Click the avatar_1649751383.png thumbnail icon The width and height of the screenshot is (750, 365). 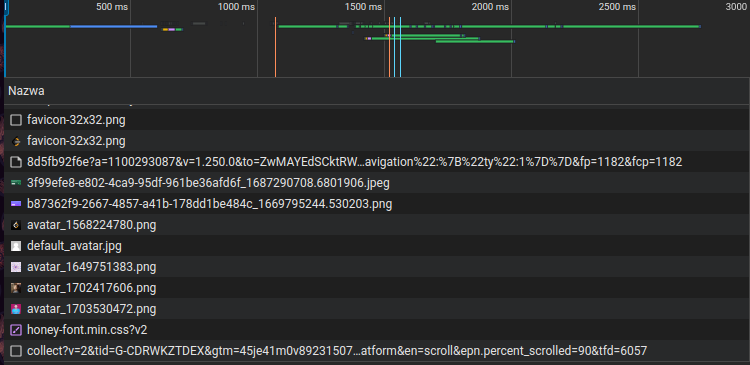(x=16, y=267)
